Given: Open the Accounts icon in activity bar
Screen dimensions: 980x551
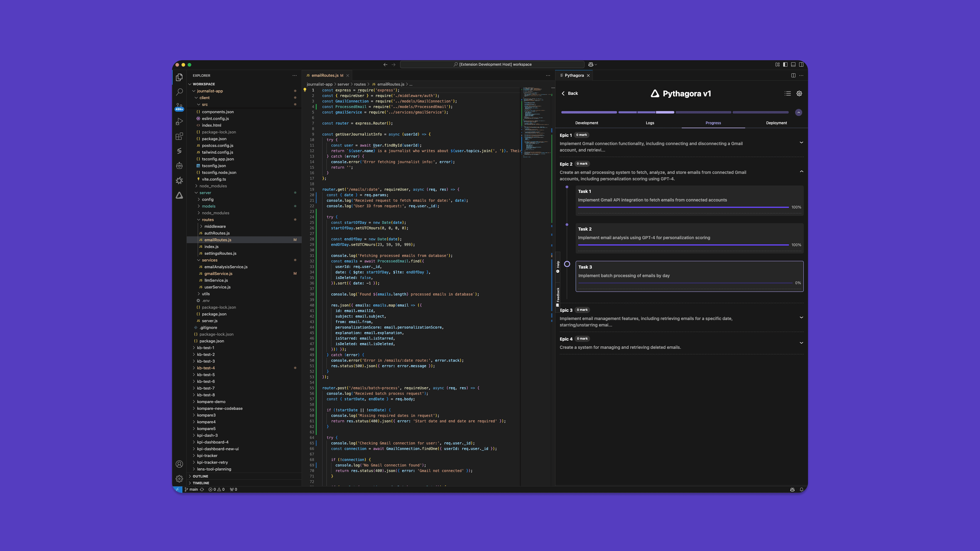Looking at the screenshot, I should (x=179, y=464).
